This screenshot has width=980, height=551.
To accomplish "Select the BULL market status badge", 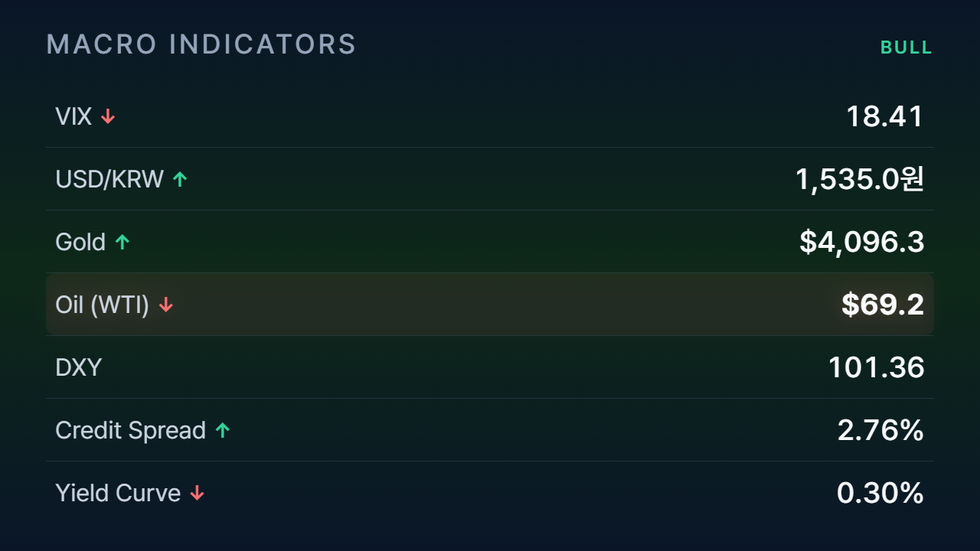I will [906, 47].
